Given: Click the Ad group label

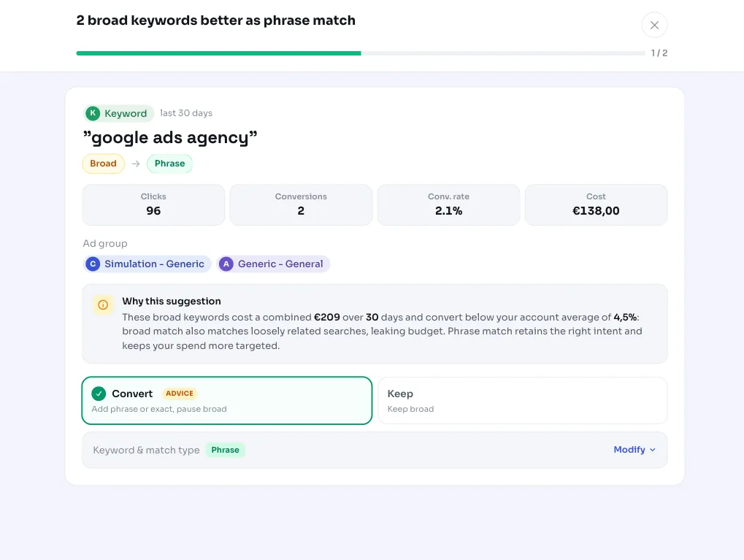Looking at the screenshot, I should click(x=105, y=243).
